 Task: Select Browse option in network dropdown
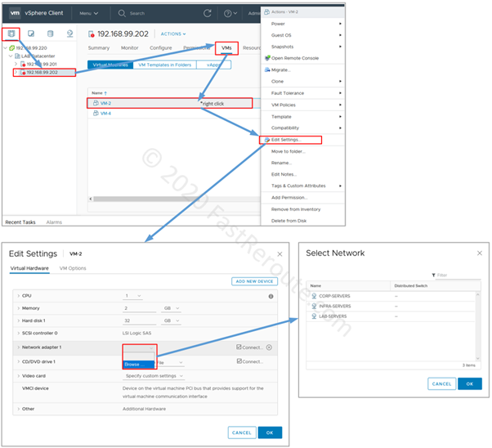(x=138, y=365)
